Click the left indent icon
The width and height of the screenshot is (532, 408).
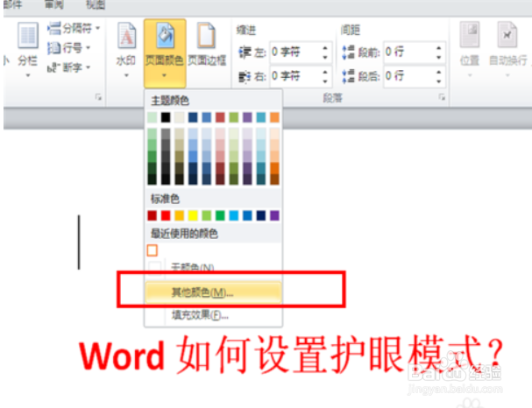tap(245, 53)
